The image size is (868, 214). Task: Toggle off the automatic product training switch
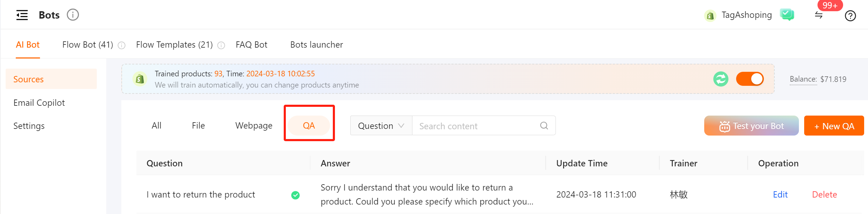coord(750,79)
